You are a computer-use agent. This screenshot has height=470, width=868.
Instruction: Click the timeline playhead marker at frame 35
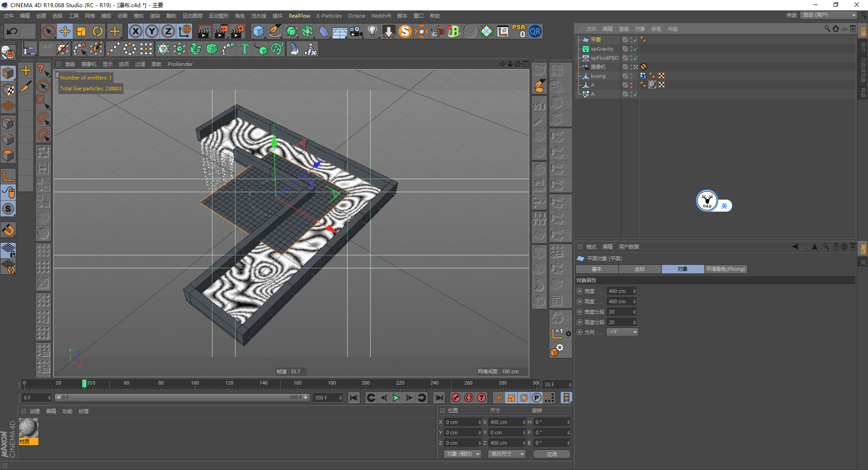tap(84, 384)
